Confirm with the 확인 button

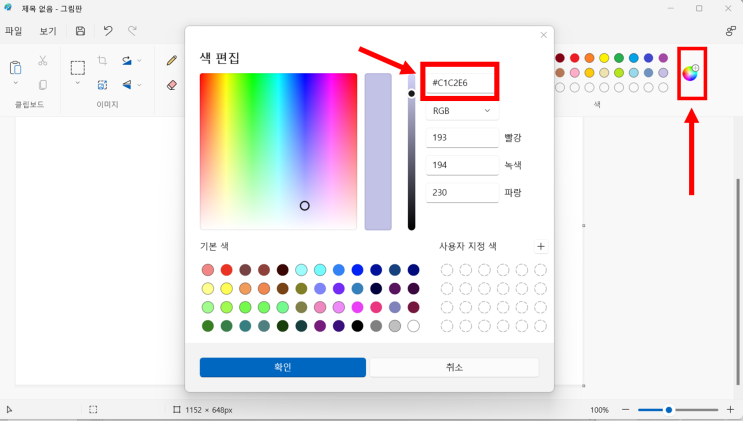[282, 367]
